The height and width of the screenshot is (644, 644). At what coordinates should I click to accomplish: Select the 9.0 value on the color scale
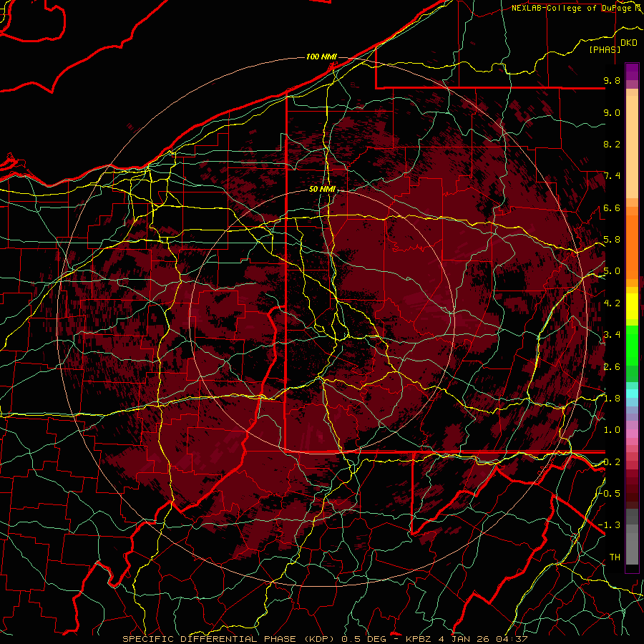pos(612,112)
